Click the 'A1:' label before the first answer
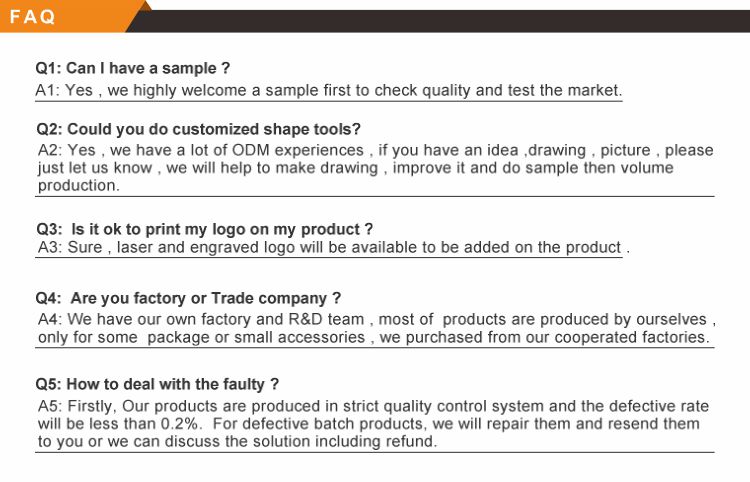 pyautogui.click(x=49, y=90)
